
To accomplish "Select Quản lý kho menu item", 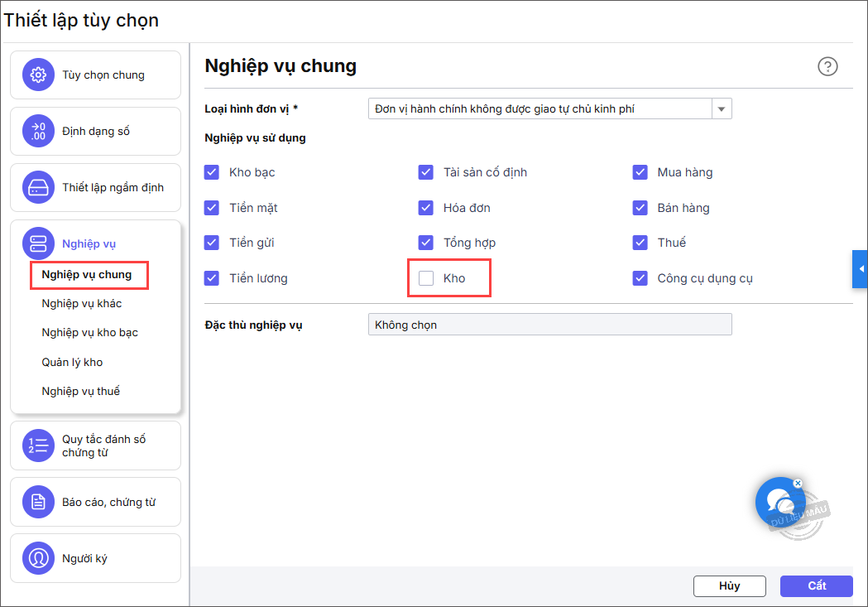I will (72, 362).
